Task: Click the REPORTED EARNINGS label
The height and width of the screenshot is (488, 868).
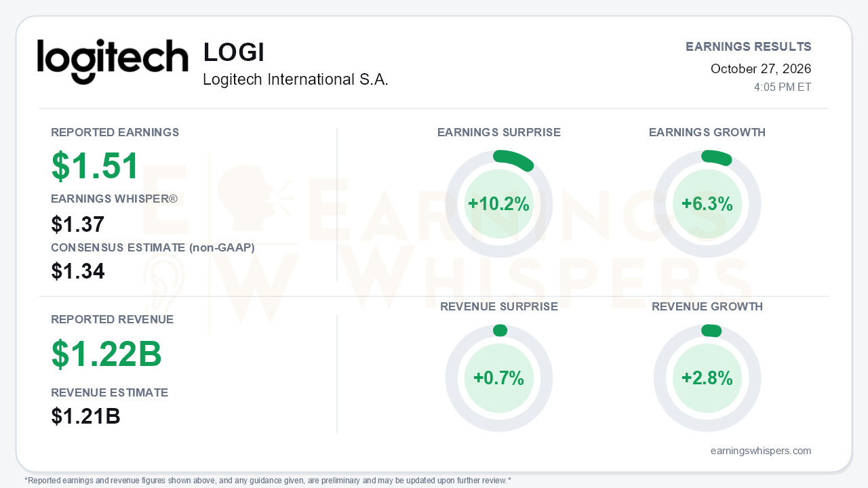Action: pos(115,132)
